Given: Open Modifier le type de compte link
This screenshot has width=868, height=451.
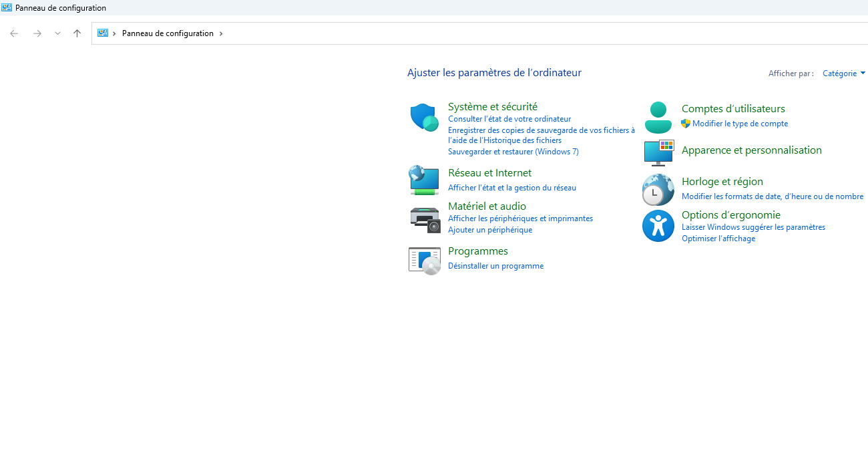Looking at the screenshot, I should 740,124.
